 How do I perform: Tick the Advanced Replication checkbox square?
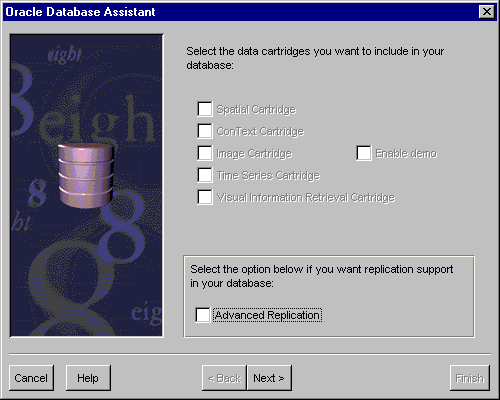coord(203,315)
